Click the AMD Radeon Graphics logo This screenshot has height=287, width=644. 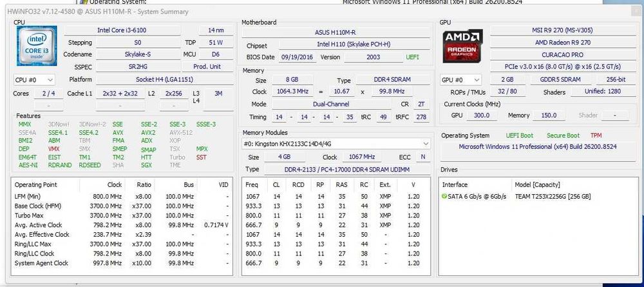pyautogui.click(x=463, y=46)
